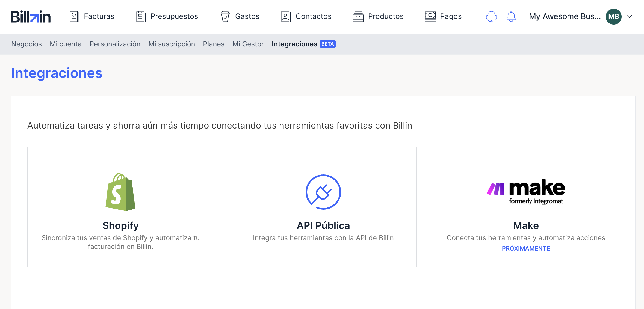Click the Shopify description text
644x309 pixels.
pyautogui.click(x=120, y=242)
